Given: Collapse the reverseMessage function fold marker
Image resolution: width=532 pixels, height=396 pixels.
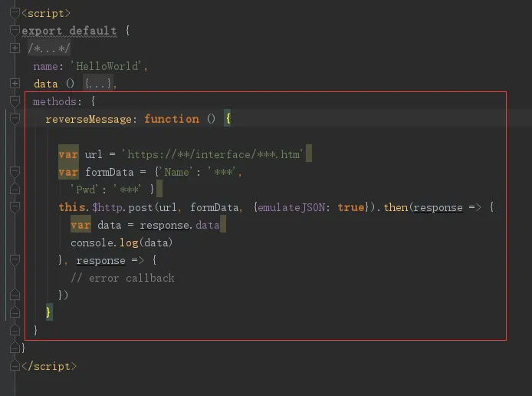Looking at the screenshot, I should pyautogui.click(x=15, y=119).
